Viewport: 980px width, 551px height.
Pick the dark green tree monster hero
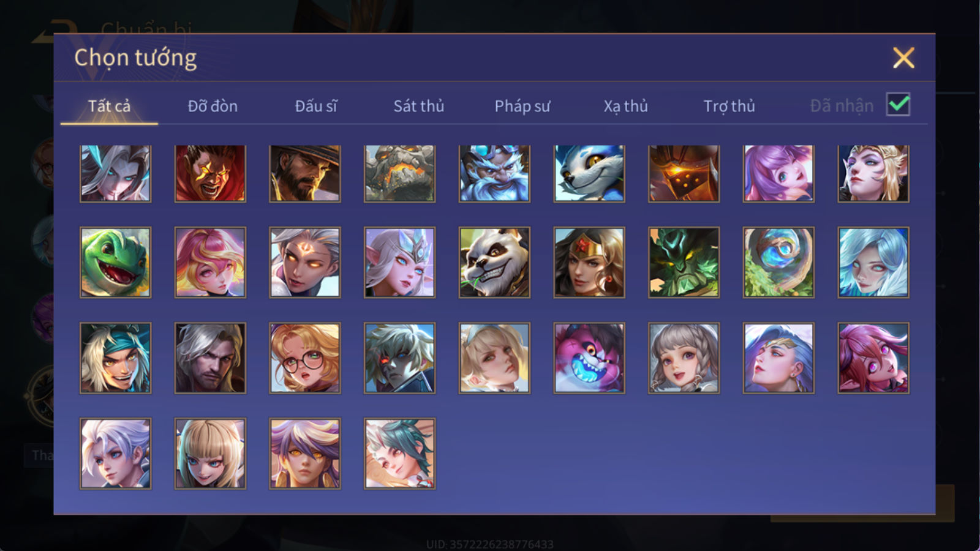[684, 263]
